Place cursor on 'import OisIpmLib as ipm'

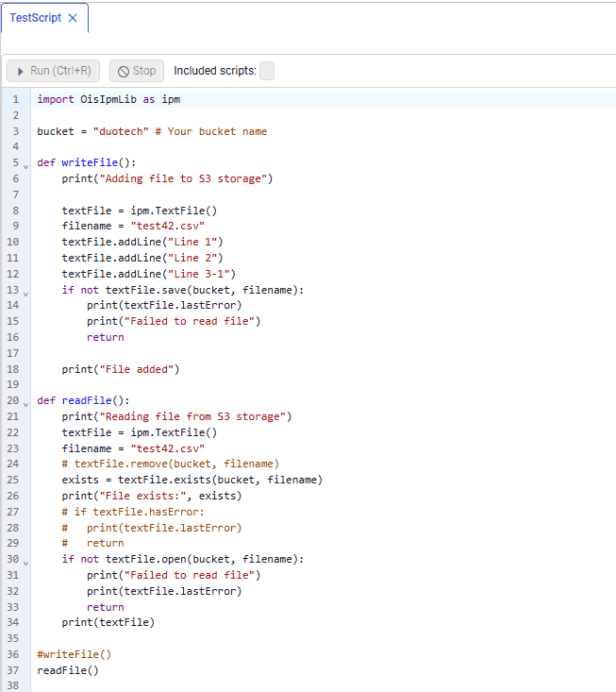(108, 99)
